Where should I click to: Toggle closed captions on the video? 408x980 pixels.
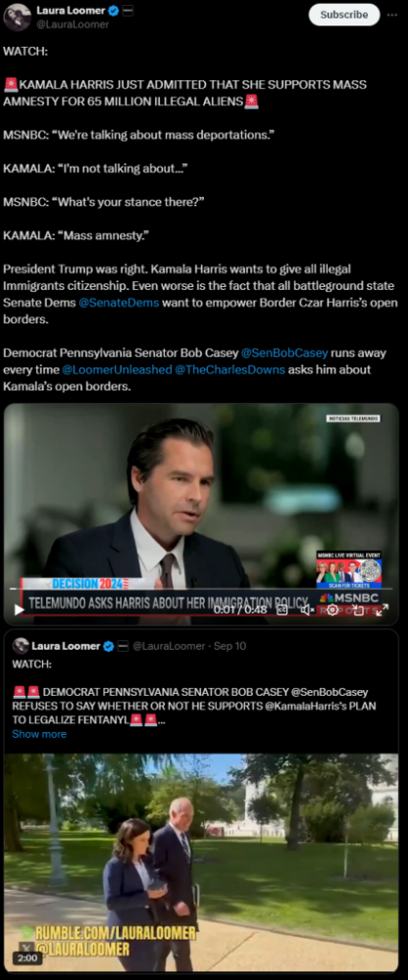(x=282, y=610)
